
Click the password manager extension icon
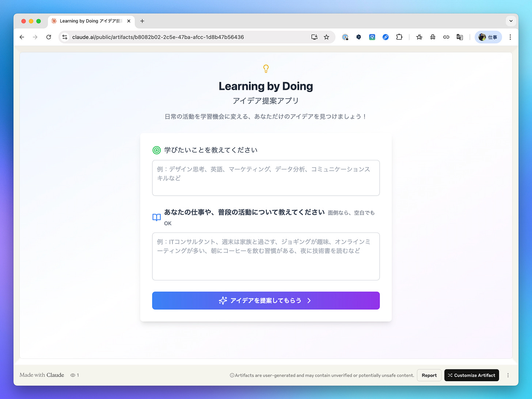(345, 37)
